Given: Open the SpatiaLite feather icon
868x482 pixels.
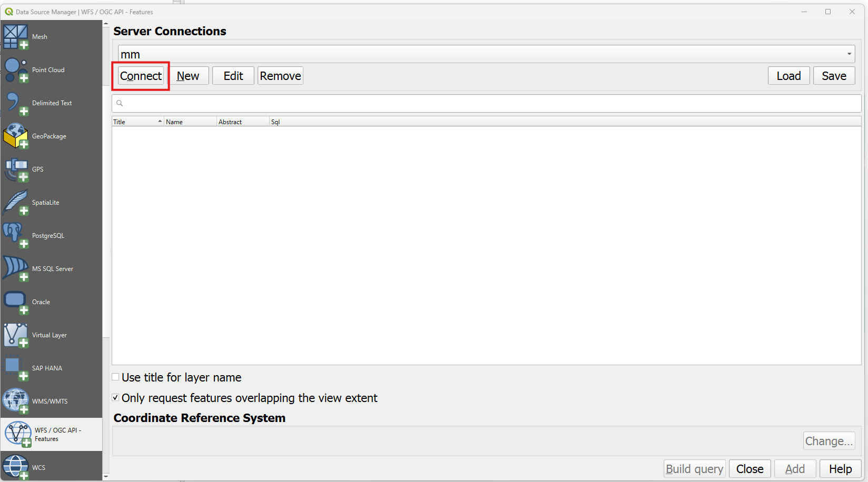Looking at the screenshot, I should tap(15, 203).
